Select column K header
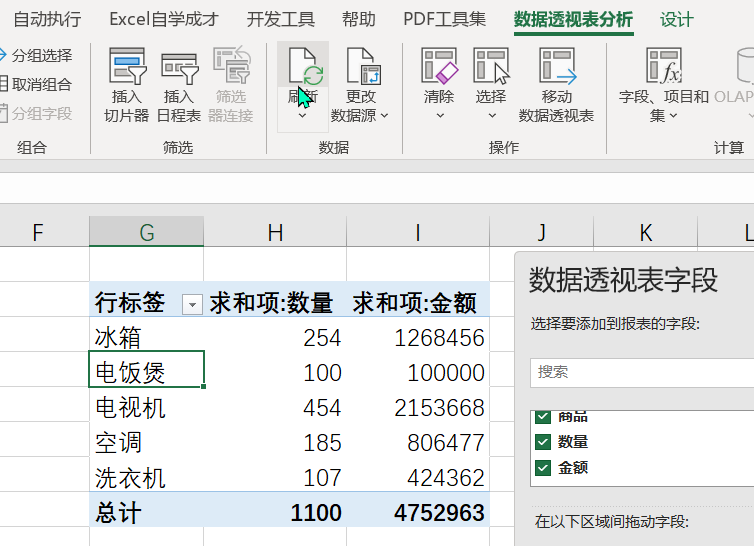This screenshot has width=754, height=546. [645, 232]
